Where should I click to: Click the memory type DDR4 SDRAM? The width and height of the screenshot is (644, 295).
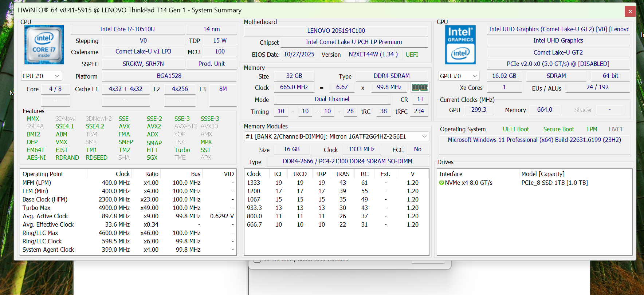click(x=392, y=76)
